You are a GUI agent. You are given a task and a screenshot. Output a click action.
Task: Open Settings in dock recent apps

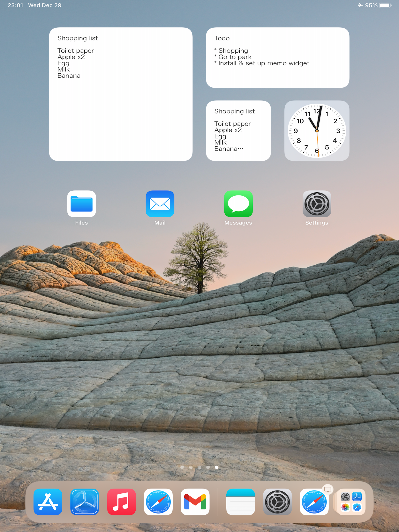click(277, 502)
